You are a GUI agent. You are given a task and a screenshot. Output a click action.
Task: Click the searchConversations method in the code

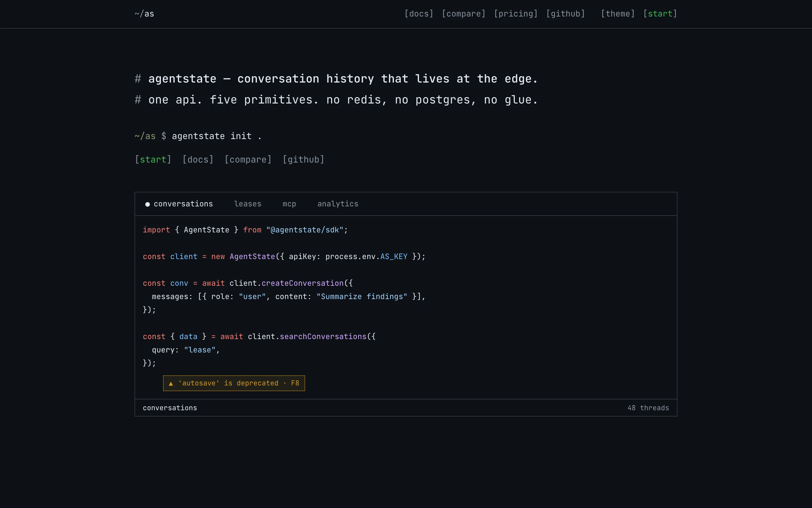coord(323,337)
